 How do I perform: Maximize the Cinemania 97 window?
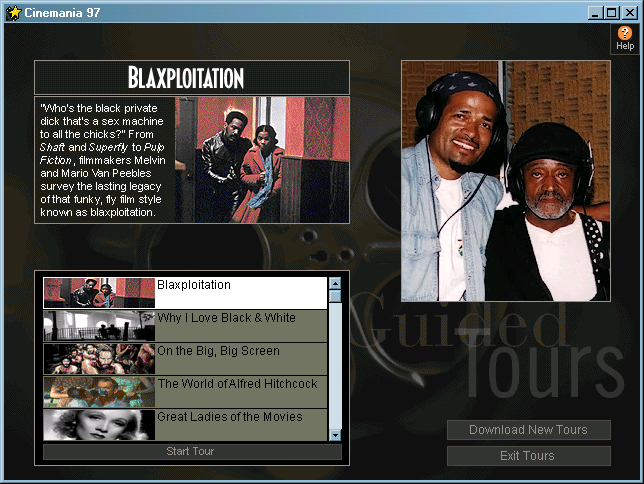[612, 13]
